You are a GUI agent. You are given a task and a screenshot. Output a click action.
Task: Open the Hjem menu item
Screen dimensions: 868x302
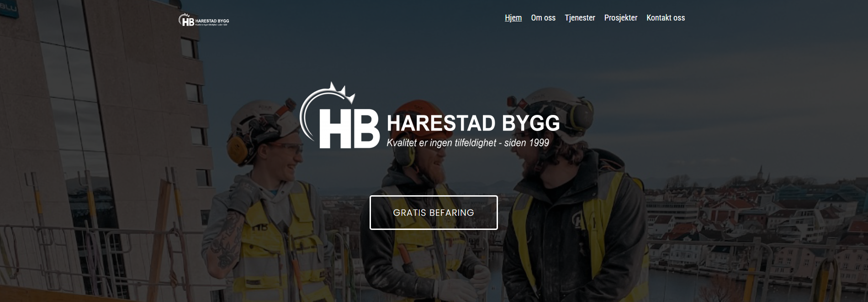click(x=513, y=18)
